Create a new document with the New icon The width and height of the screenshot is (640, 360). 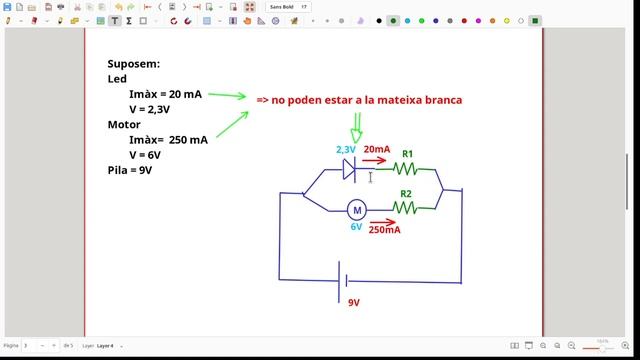click(20, 7)
